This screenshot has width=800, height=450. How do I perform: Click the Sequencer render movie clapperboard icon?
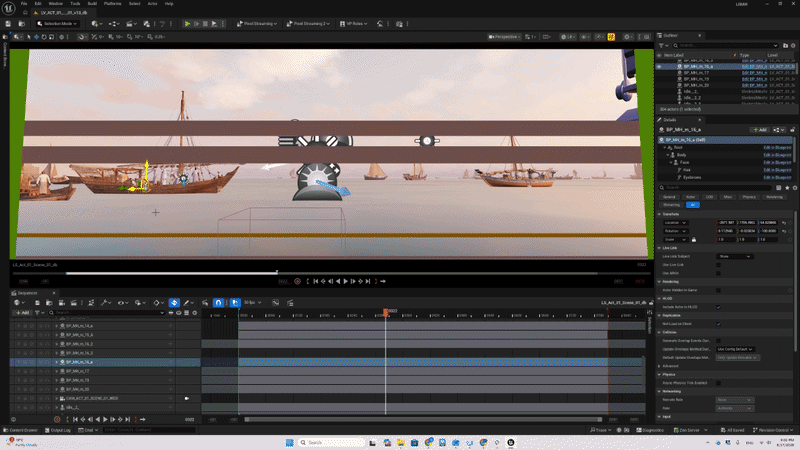(73, 303)
